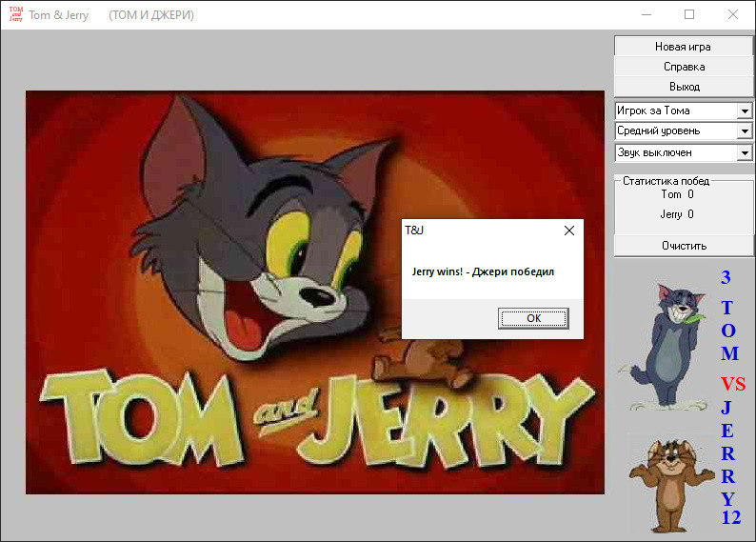Click the Tom 0 statistics line

click(677, 194)
